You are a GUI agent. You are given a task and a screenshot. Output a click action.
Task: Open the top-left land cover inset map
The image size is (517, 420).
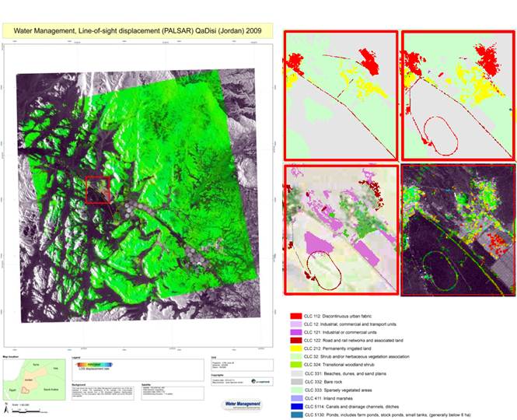(x=341, y=96)
